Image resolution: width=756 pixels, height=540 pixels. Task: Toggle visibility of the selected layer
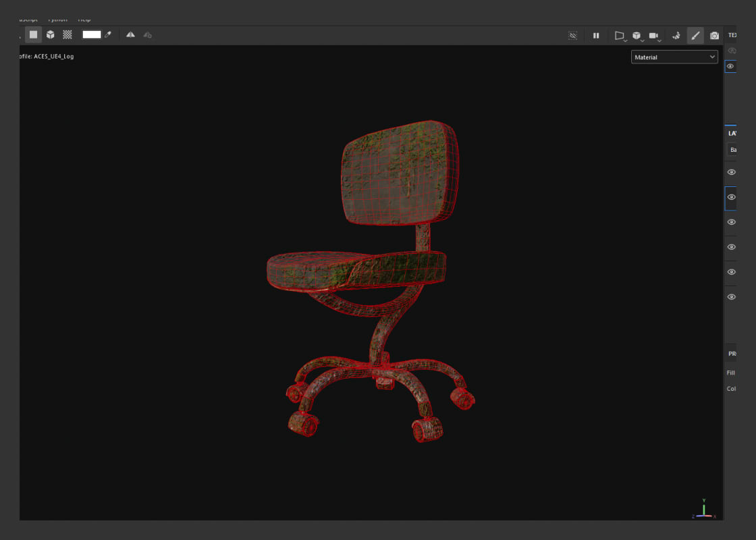click(x=731, y=197)
